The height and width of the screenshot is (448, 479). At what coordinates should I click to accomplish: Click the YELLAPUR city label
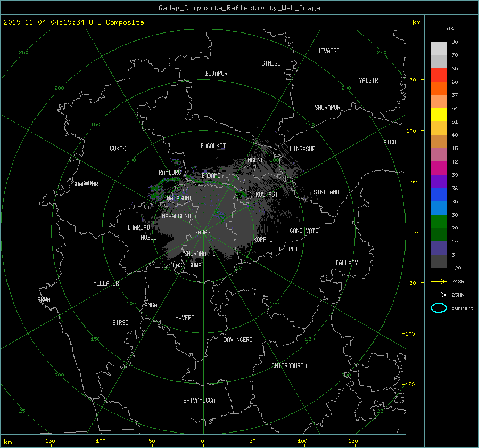pyautogui.click(x=106, y=283)
